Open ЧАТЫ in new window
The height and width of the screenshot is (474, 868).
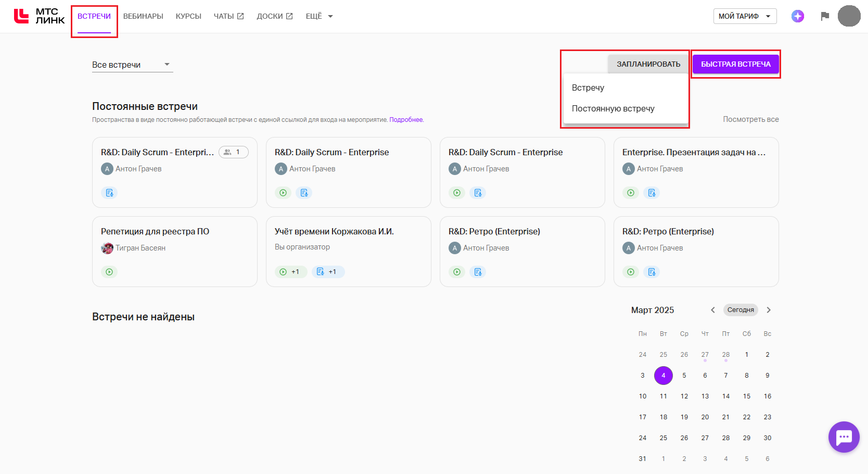coord(228,16)
